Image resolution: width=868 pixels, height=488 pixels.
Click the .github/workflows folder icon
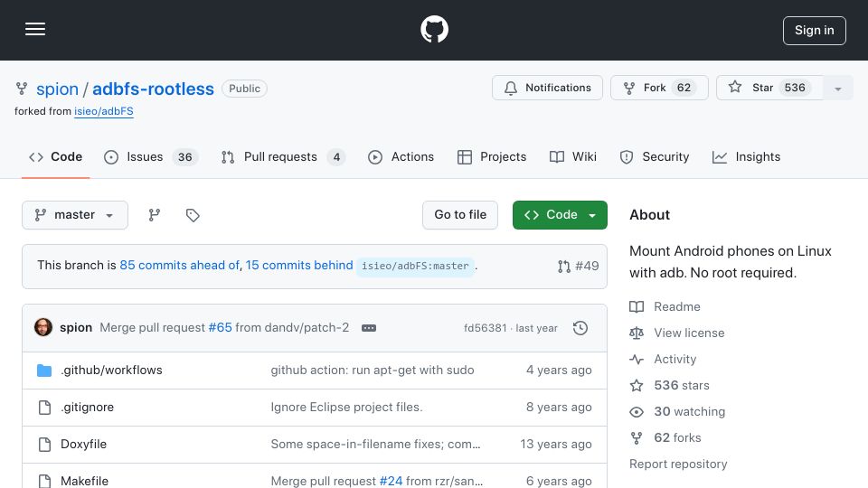pos(44,371)
